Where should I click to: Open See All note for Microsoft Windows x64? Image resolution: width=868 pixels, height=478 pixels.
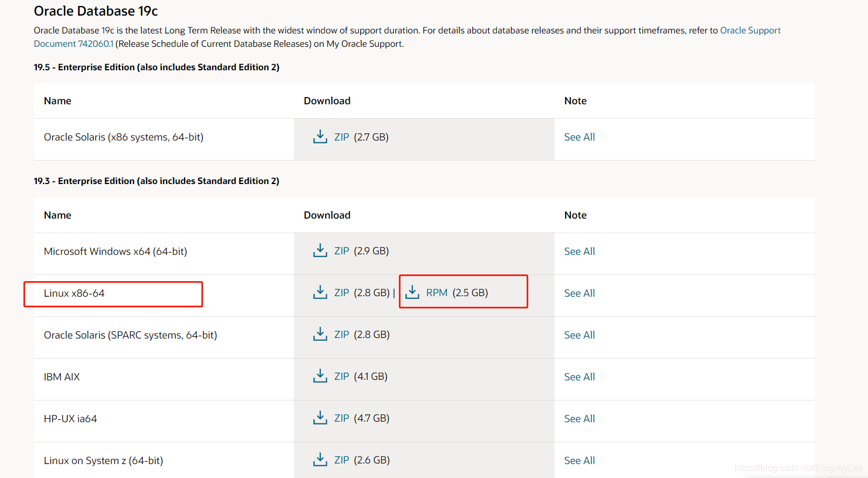tap(580, 252)
